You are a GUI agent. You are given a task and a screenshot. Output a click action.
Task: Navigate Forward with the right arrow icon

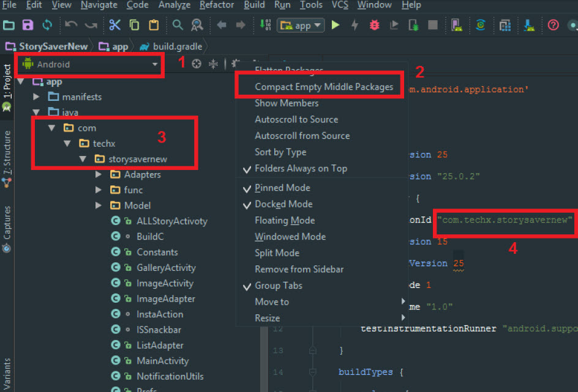click(x=241, y=25)
